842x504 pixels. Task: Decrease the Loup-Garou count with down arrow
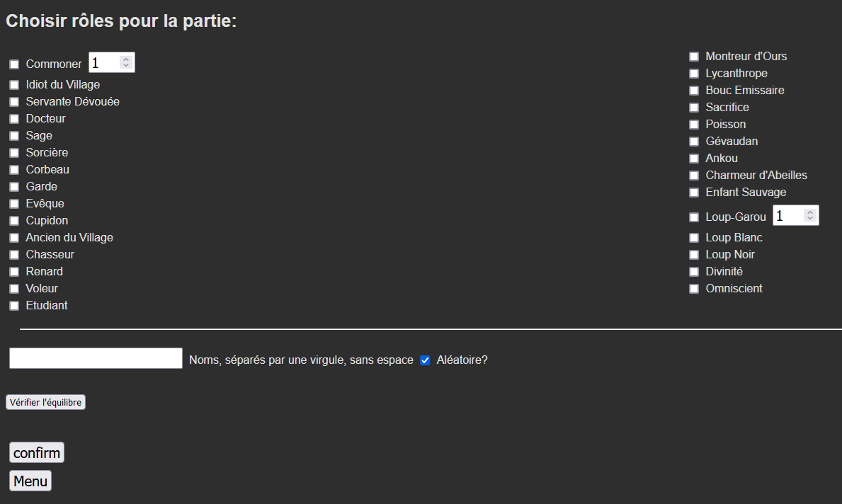[x=810, y=219]
